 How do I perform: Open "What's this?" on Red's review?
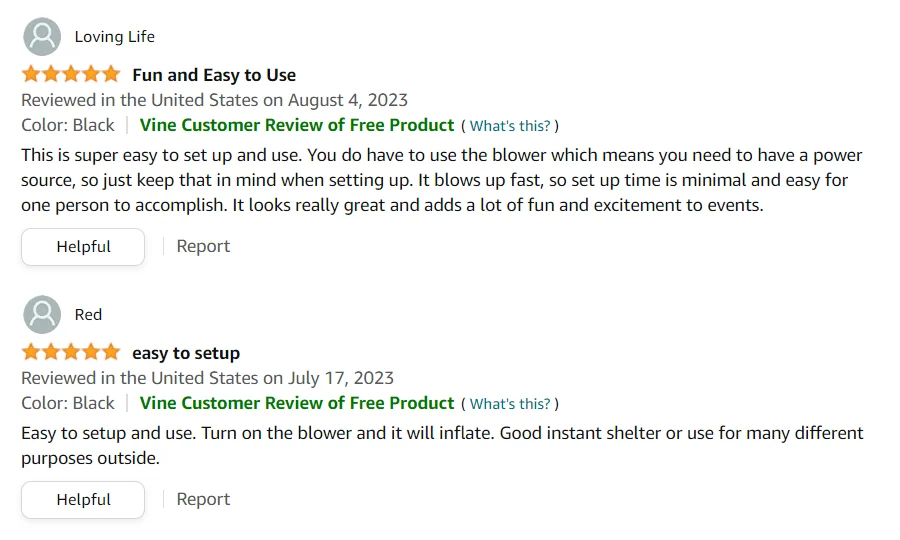point(510,404)
